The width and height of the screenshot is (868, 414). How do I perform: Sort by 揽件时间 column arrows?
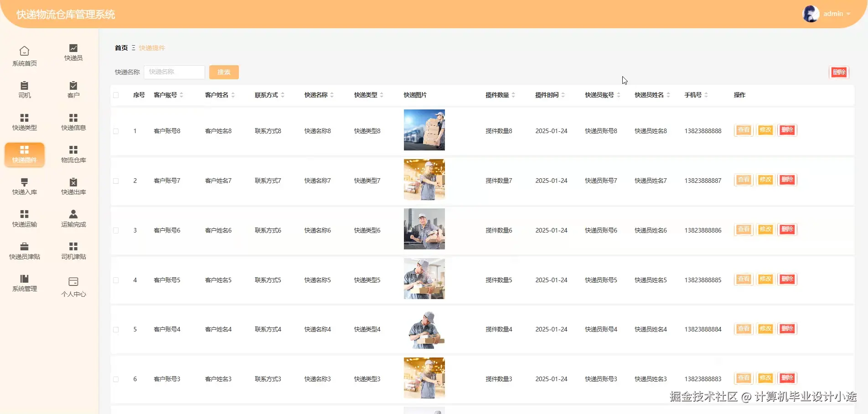tap(564, 95)
